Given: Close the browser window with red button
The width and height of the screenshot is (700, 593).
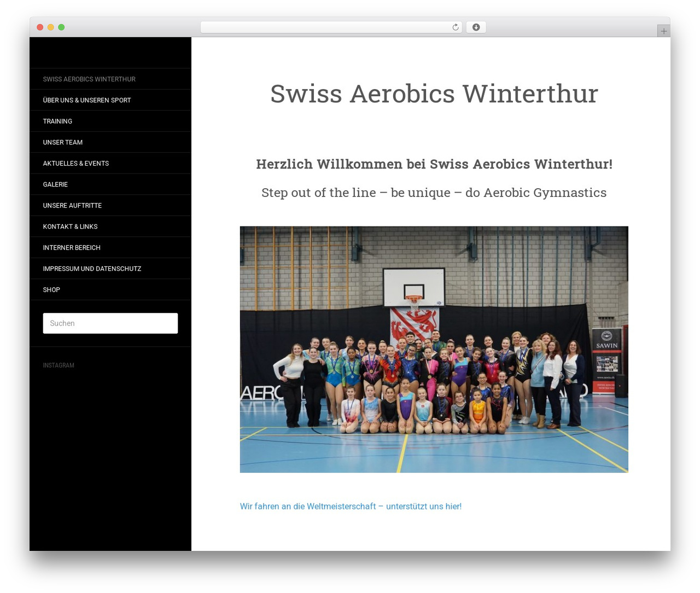Looking at the screenshot, I should (x=40, y=27).
